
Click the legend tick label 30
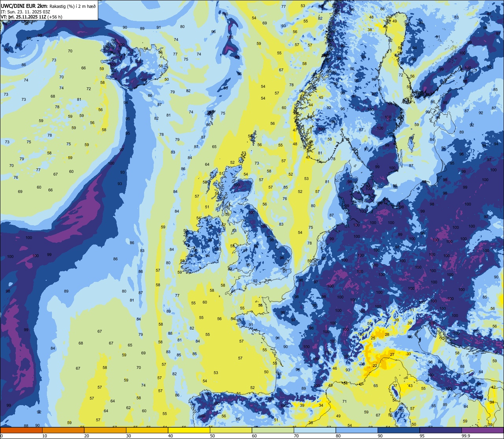click(128, 435)
